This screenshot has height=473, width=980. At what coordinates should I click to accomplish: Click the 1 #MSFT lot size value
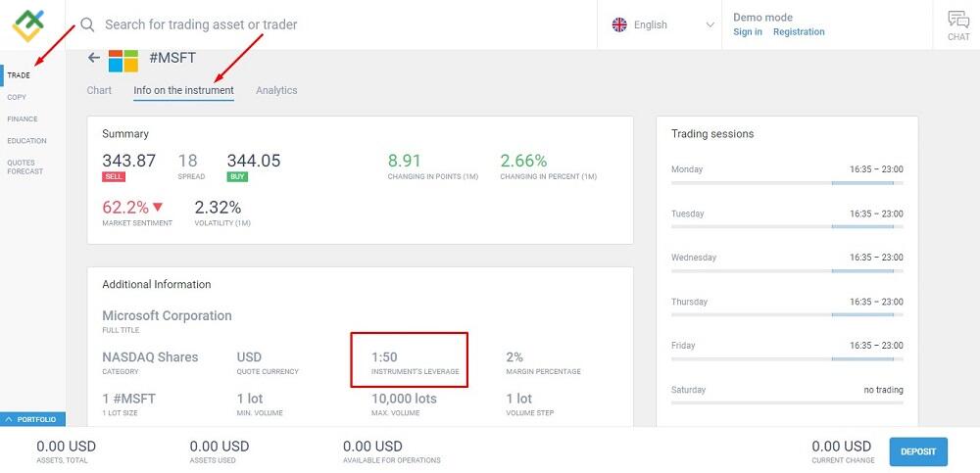[x=128, y=398]
